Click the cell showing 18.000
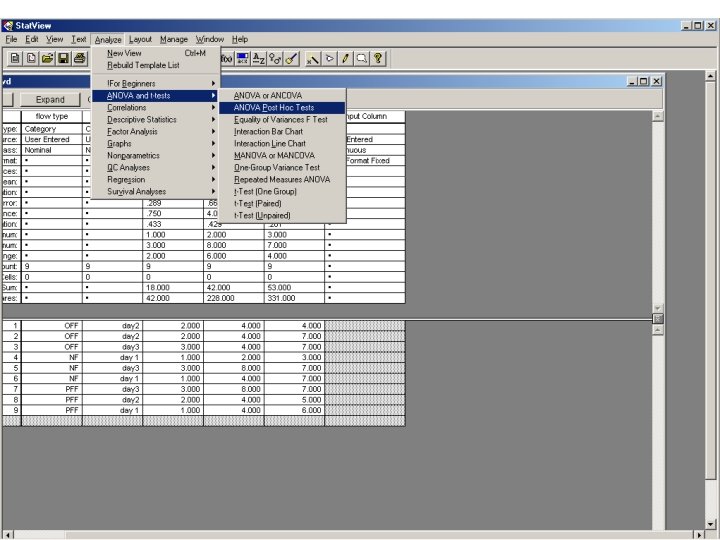The image size is (720, 540). (x=173, y=287)
